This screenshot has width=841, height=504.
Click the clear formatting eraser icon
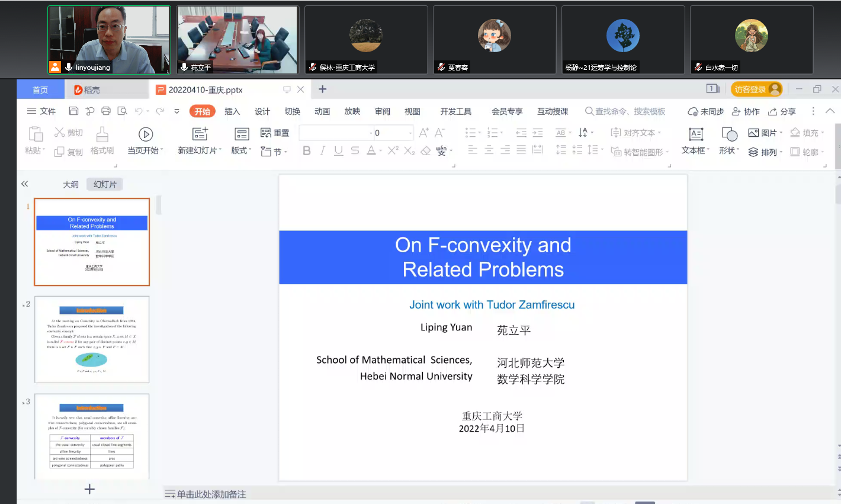click(x=425, y=151)
